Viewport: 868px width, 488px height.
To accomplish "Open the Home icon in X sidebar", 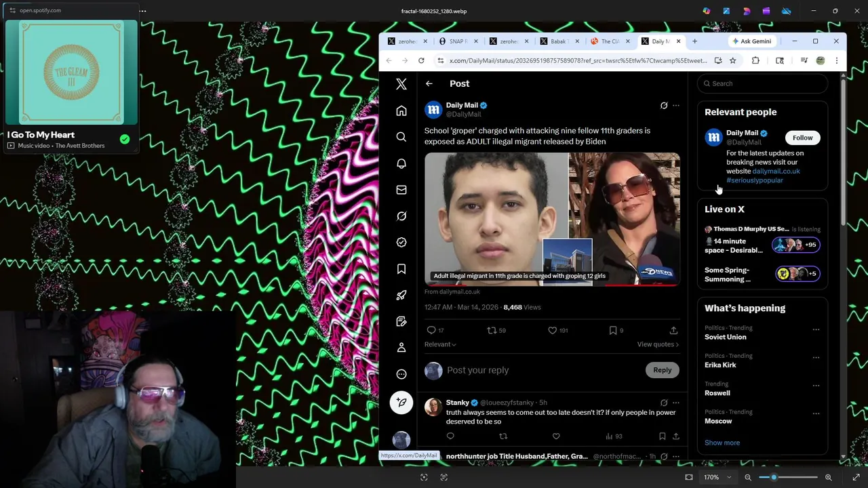I will 401,111.
